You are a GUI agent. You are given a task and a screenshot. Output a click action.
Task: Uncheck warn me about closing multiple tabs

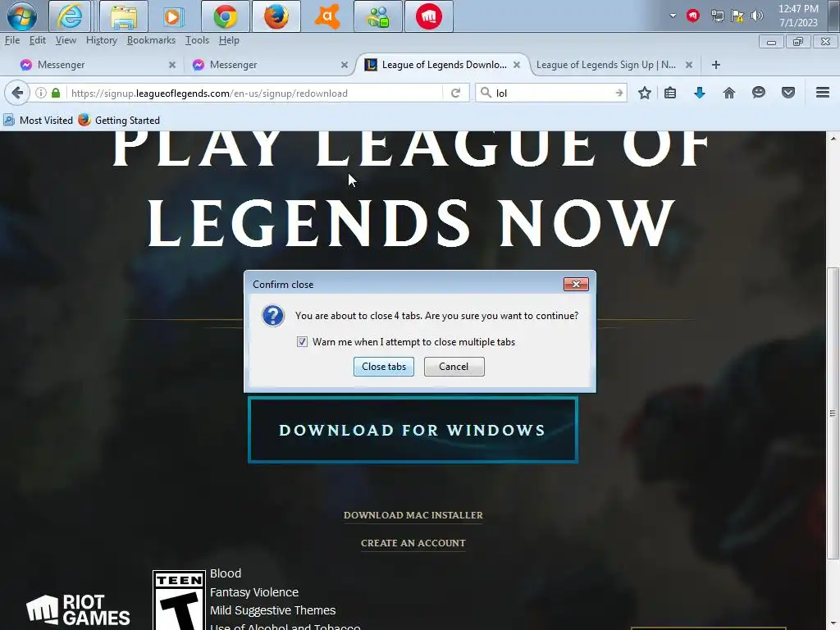302,342
